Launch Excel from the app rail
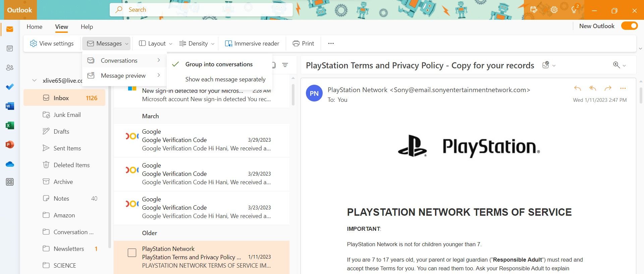The image size is (644, 274). (x=10, y=125)
